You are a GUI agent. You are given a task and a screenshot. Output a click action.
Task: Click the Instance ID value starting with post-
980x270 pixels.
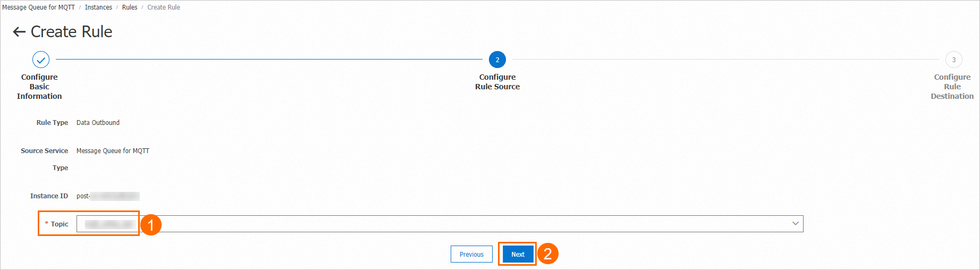tap(108, 196)
